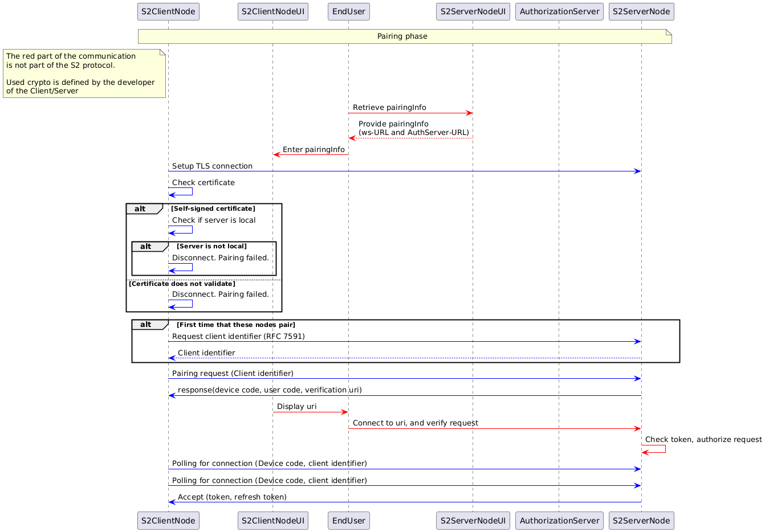Click the top S2ClientNode participant box
Image resolution: width=765 pixels, height=532 pixels.
pos(168,11)
